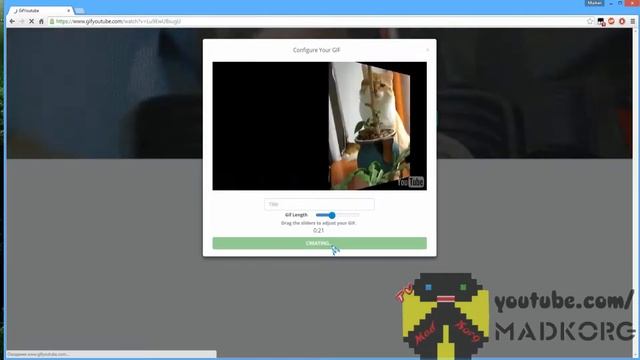Click the 'Gif Length' label
640x360 pixels.
(x=296, y=215)
